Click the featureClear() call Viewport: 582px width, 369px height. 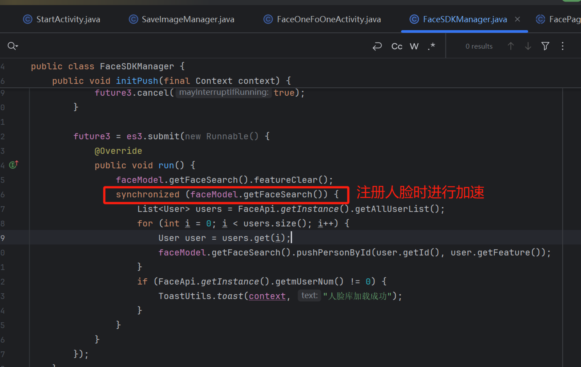[x=293, y=180]
